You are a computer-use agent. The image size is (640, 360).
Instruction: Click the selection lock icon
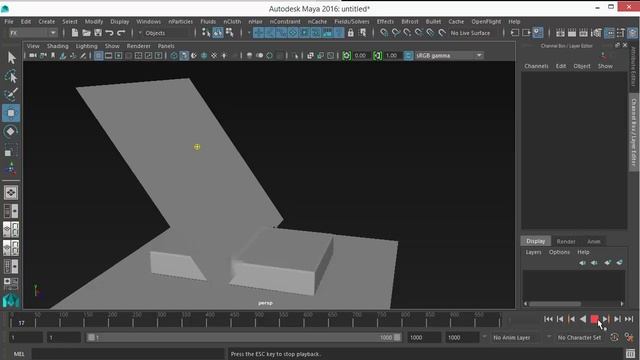coord(350,33)
